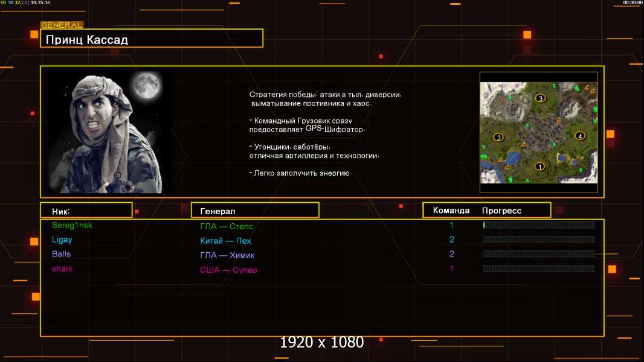Click the 18:35:16 clock readout
The height and width of the screenshot is (362, 644).
(x=40, y=2)
